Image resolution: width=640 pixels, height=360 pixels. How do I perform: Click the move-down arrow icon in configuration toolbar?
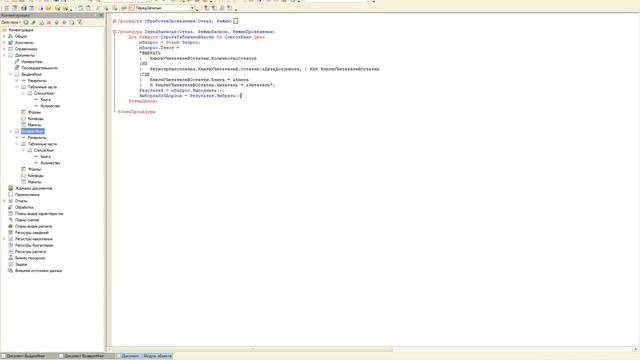coord(64,22)
